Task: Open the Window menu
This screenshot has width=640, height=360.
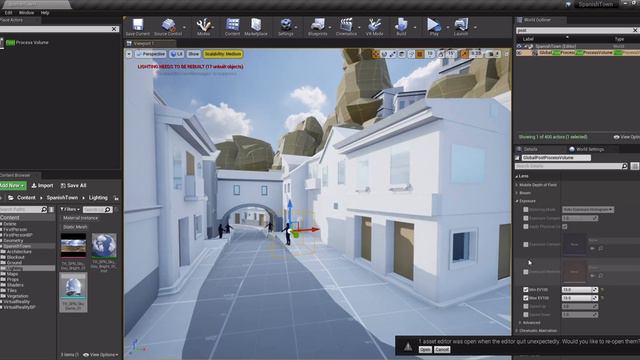Action: coord(26,13)
